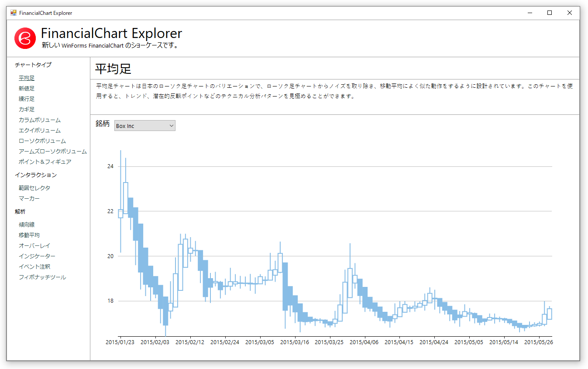Image resolution: width=588 pixels, height=369 pixels.
Task: Select フィボナッチツール item
Action: (x=42, y=277)
